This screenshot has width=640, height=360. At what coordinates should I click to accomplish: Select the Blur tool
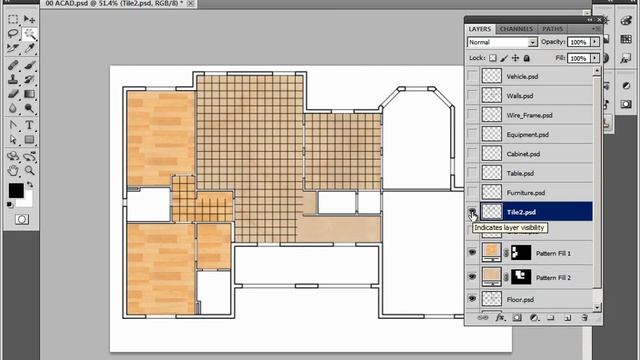click(13, 108)
